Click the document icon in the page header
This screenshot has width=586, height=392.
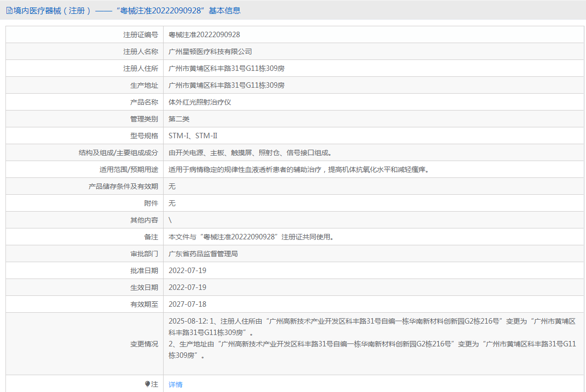9,10
